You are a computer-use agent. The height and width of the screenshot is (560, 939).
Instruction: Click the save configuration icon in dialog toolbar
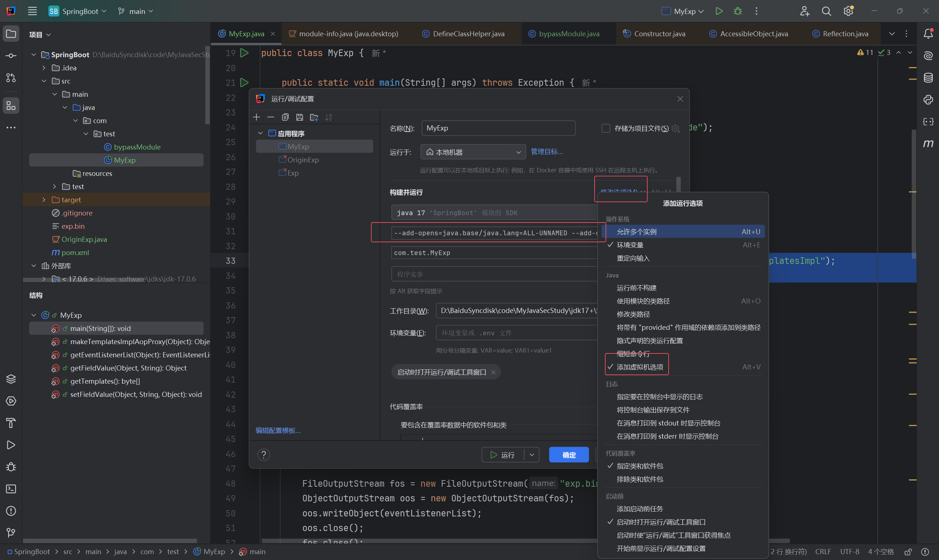tap(299, 117)
